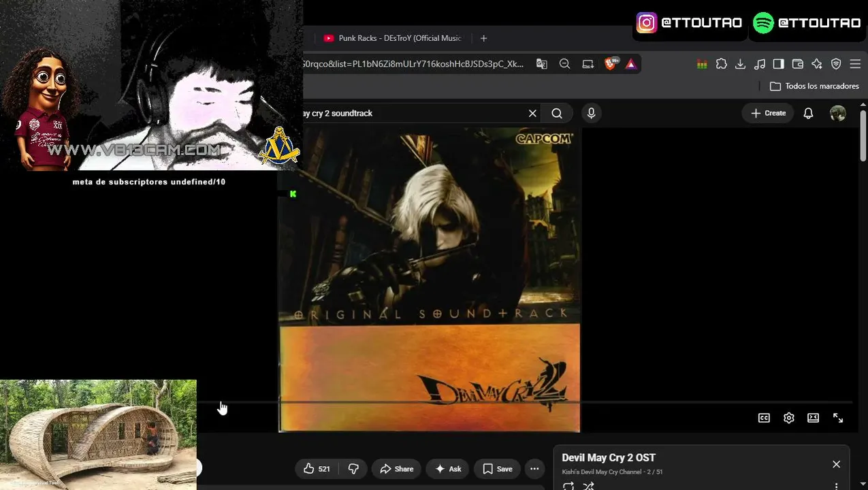
Task: Open the Devil May Cry 2 OST playlist title
Action: coord(609,458)
